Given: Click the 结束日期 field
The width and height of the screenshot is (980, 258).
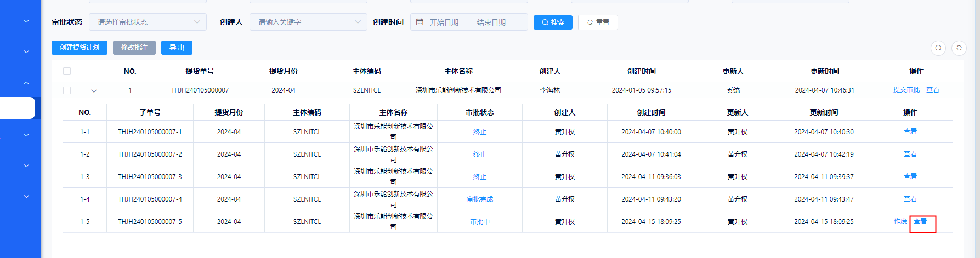Looking at the screenshot, I should coord(491,22).
